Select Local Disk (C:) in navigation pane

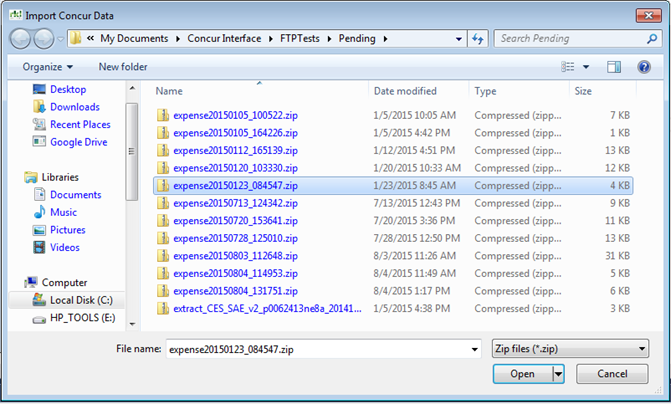(68, 300)
